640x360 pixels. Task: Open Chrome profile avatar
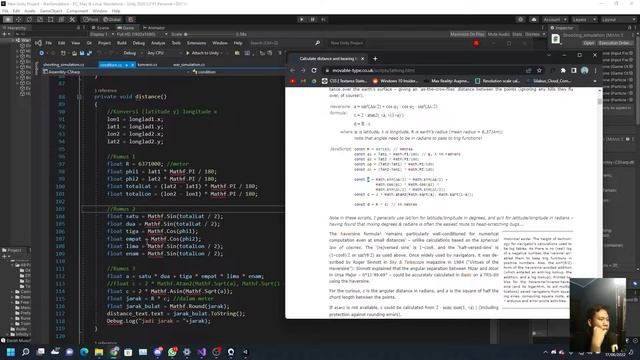click(x=584, y=70)
